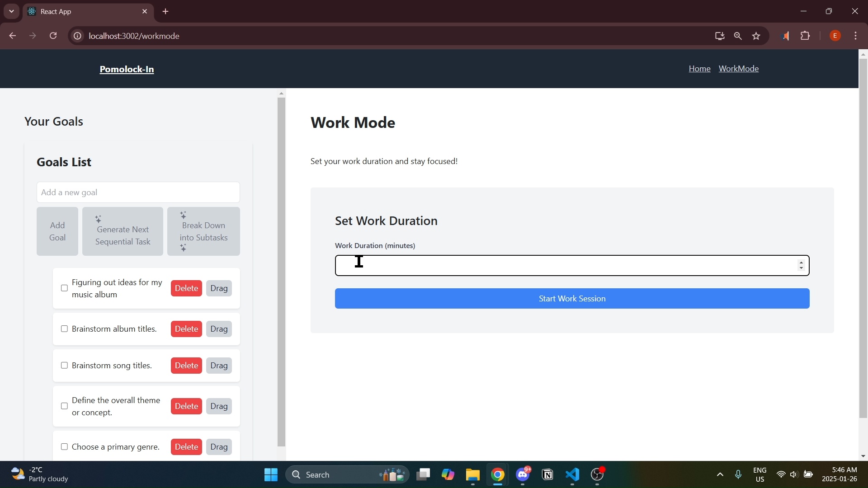Reload the page with the refresh icon
The height and width of the screenshot is (488, 868).
click(53, 36)
